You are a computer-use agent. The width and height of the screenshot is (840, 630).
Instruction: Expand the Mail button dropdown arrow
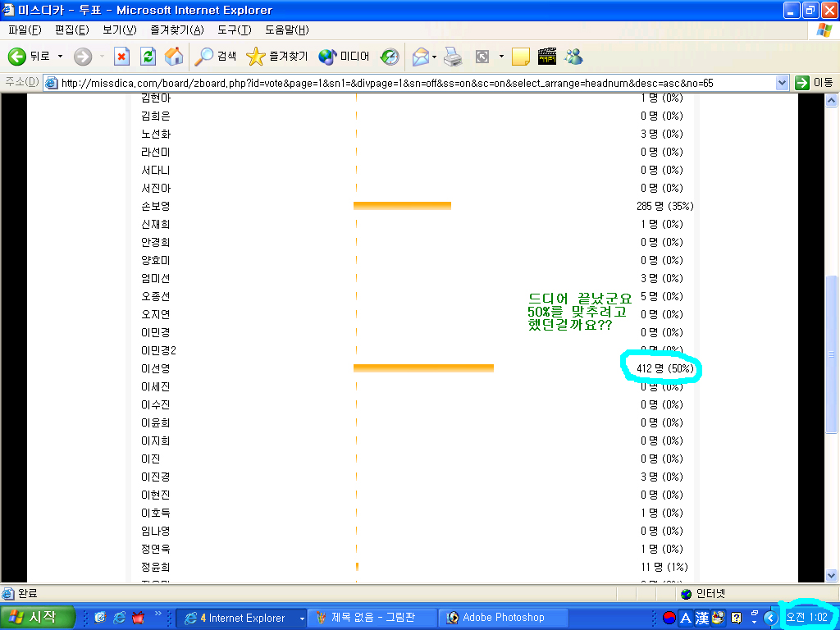coord(434,57)
